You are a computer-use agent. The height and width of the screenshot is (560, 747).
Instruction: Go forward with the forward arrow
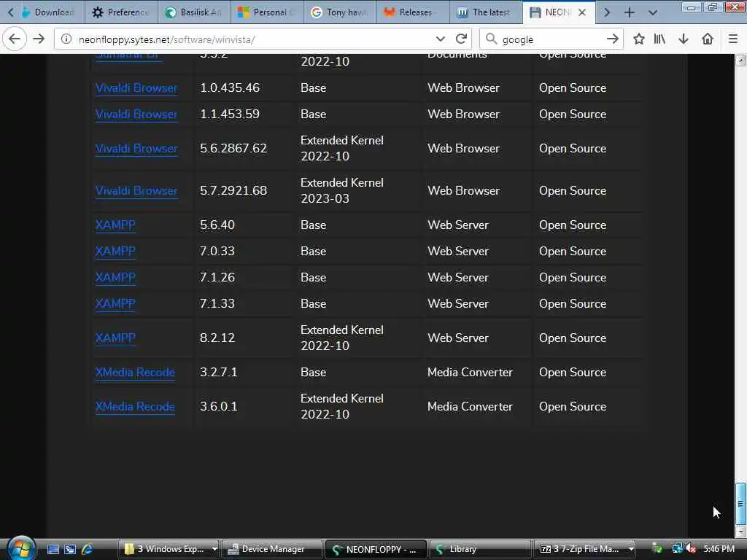pos(39,39)
